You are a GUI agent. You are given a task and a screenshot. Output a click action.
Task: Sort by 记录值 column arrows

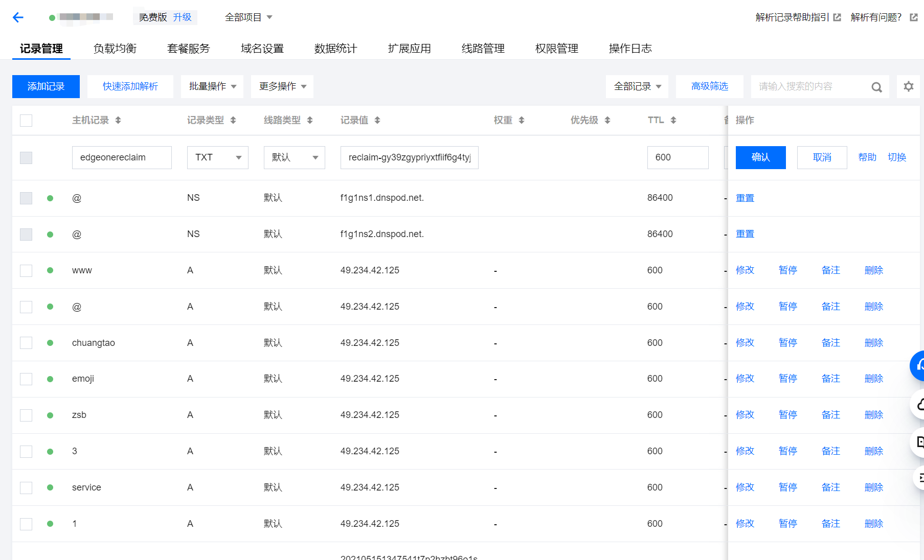377,120
